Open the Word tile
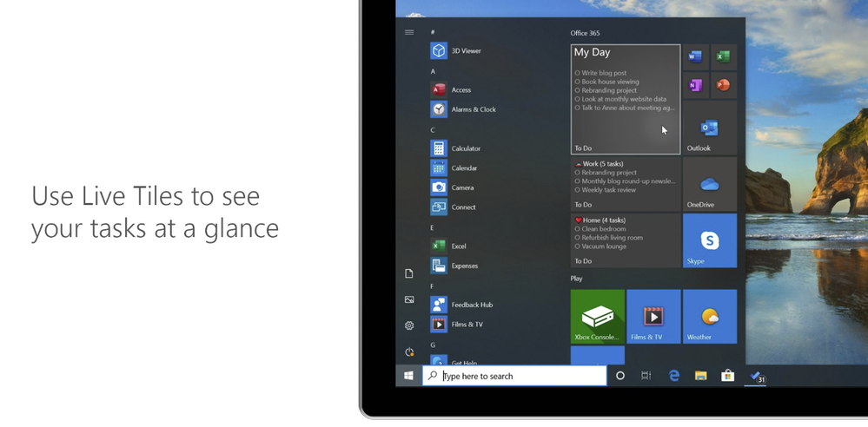 (x=695, y=57)
